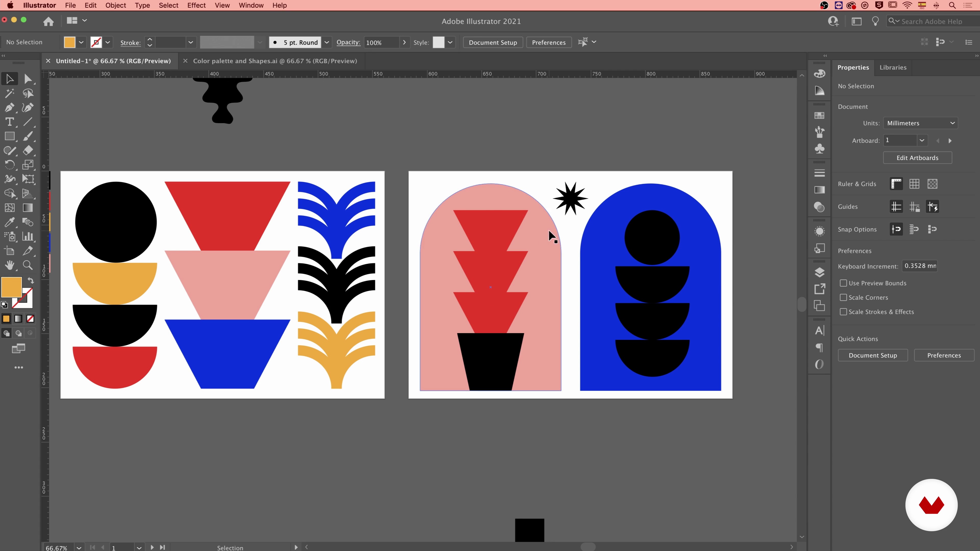
Task: Select the Scale tool
Action: coord(28,165)
